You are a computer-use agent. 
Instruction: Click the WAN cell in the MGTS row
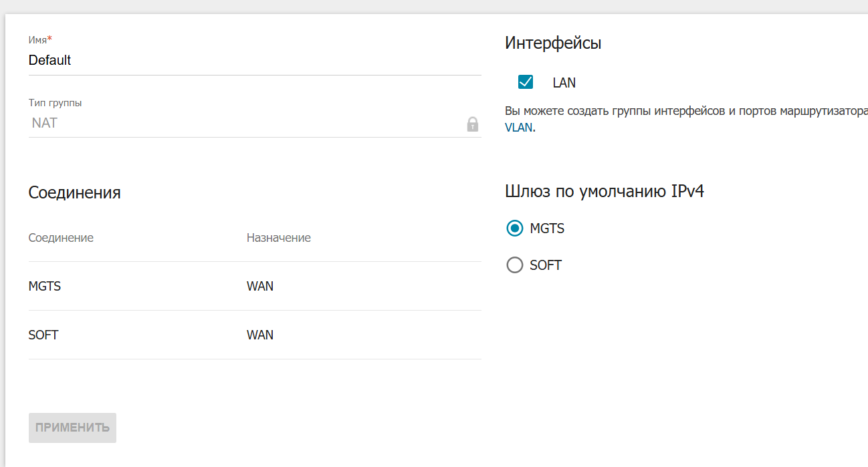[260, 286]
